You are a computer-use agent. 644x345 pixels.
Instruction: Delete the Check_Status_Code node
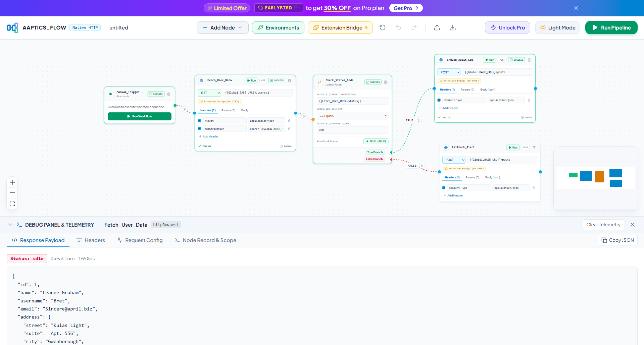(386, 82)
